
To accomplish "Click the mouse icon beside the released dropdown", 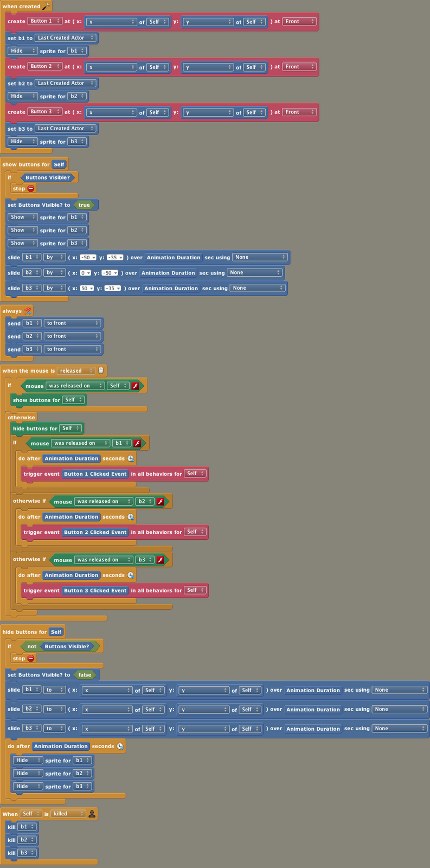I will 101,371.
